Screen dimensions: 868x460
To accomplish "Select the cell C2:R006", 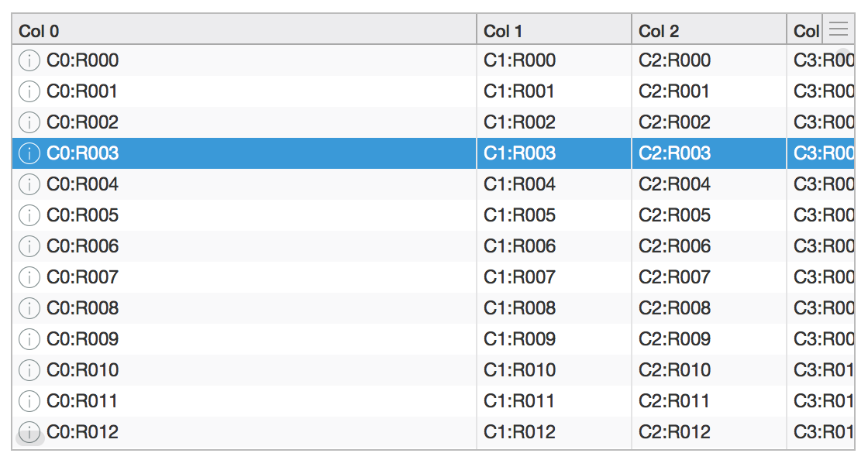I will coord(709,246).
